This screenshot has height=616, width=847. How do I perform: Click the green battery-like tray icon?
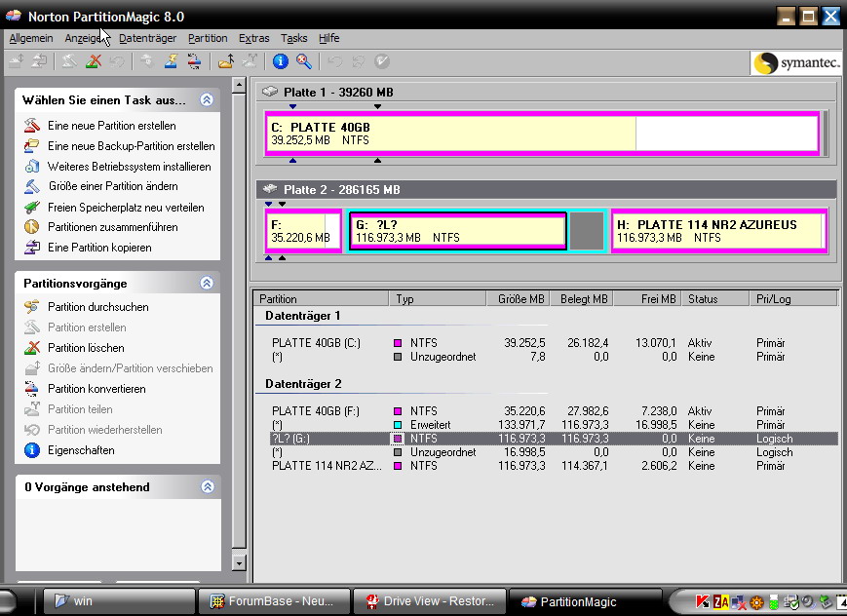click(774, 601)
